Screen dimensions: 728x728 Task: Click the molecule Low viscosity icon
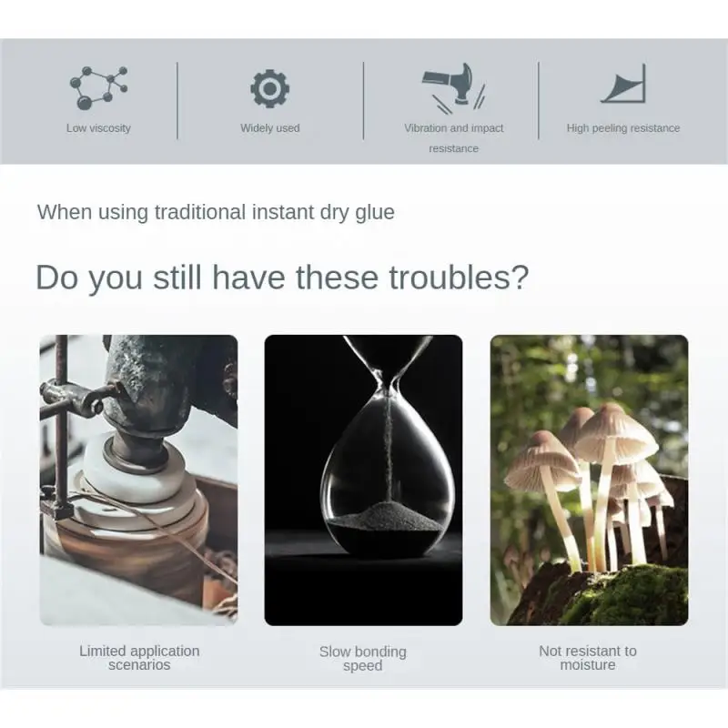click(98, 88)
